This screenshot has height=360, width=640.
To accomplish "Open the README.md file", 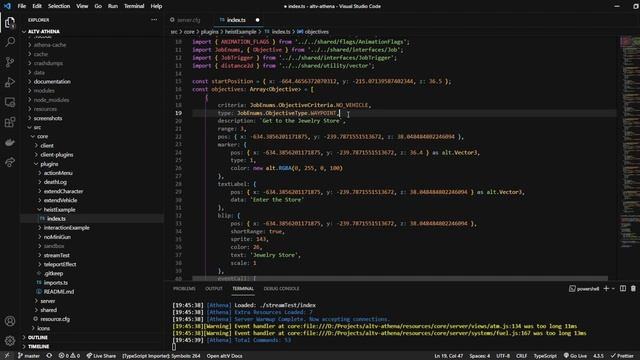I will point(59,292).
